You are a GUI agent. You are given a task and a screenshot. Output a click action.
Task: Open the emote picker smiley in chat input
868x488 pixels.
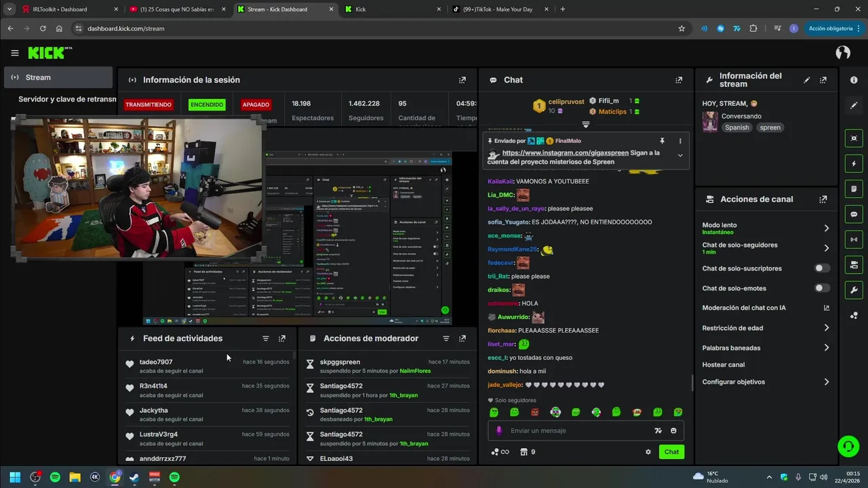673,430
